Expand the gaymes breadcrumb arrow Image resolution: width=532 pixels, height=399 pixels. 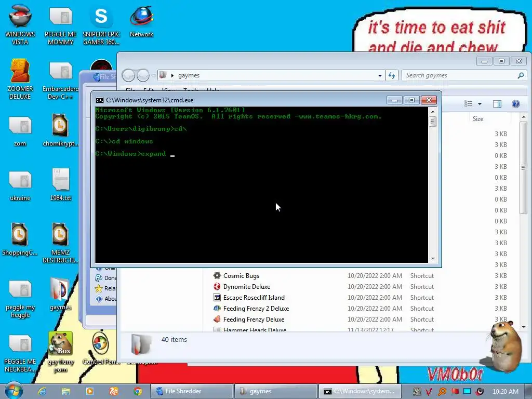pos(172,75)
